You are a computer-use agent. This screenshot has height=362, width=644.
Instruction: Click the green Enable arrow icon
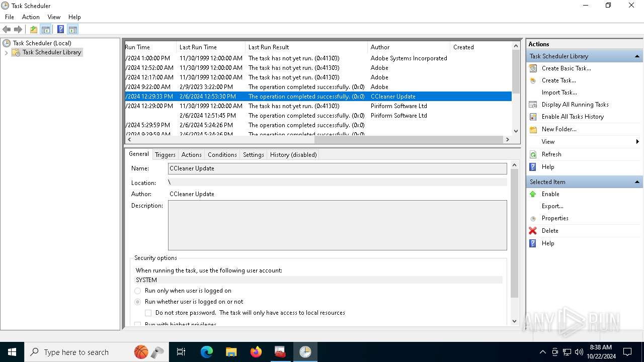[533, 194]
